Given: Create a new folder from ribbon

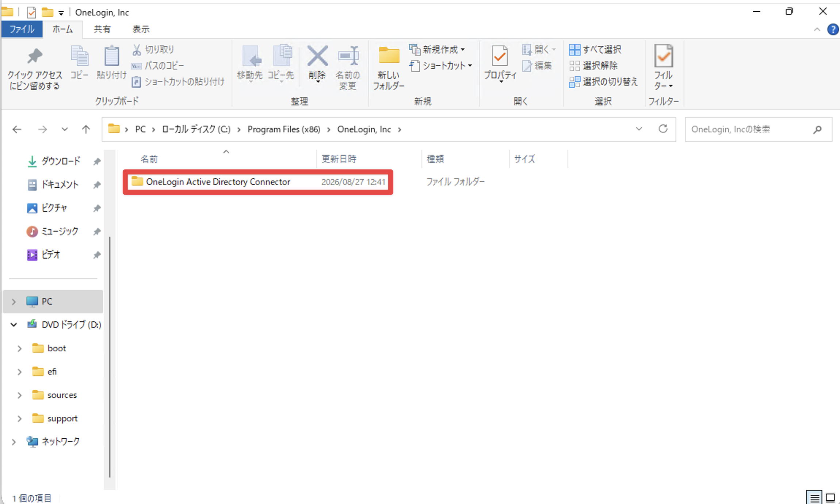Looking at the screenshot, I should click(x=389, y=68).
